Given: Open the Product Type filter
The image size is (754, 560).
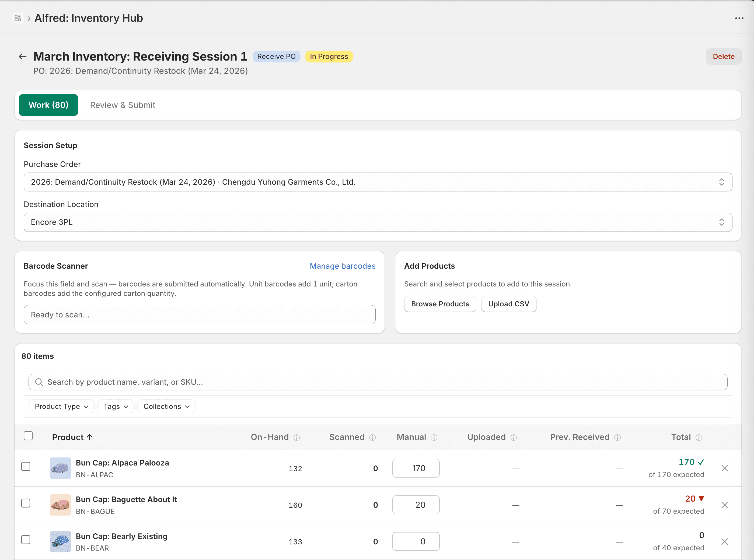Looking at the screenshot, I should pos(61,407).
